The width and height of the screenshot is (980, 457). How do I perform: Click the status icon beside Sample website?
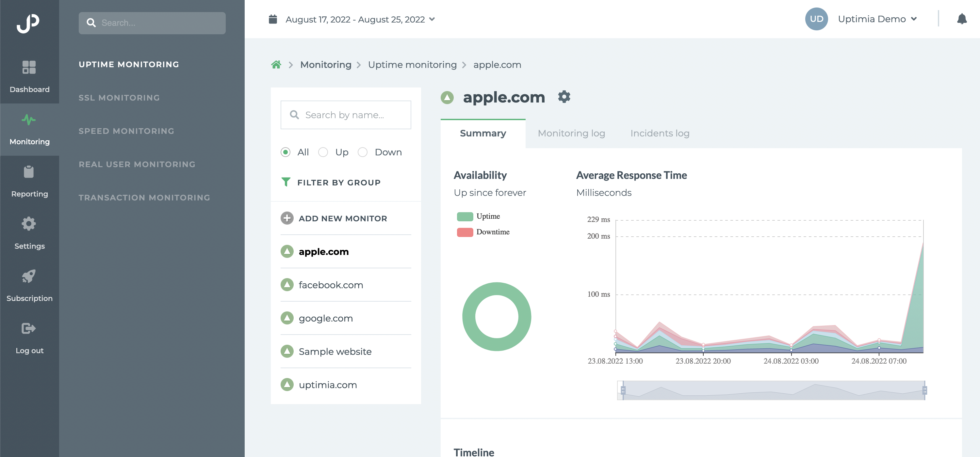pyautogui.click(x=287, y=351)
